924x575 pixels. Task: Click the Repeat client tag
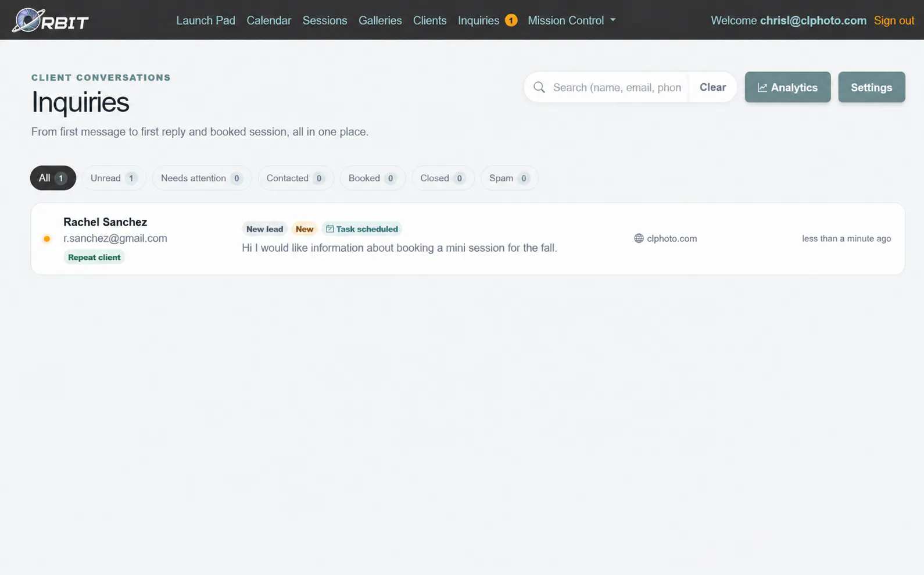tap(94, 257)
